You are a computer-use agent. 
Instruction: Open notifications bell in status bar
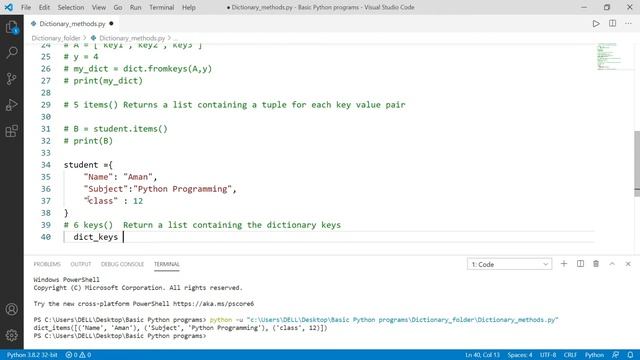(630, 355)
